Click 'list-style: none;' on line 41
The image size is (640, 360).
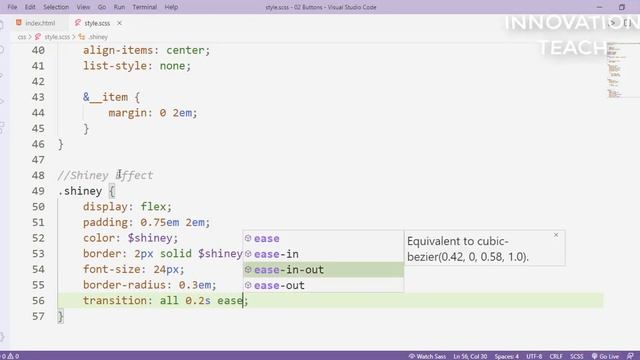pyautogui.click(x=137, y=66)
